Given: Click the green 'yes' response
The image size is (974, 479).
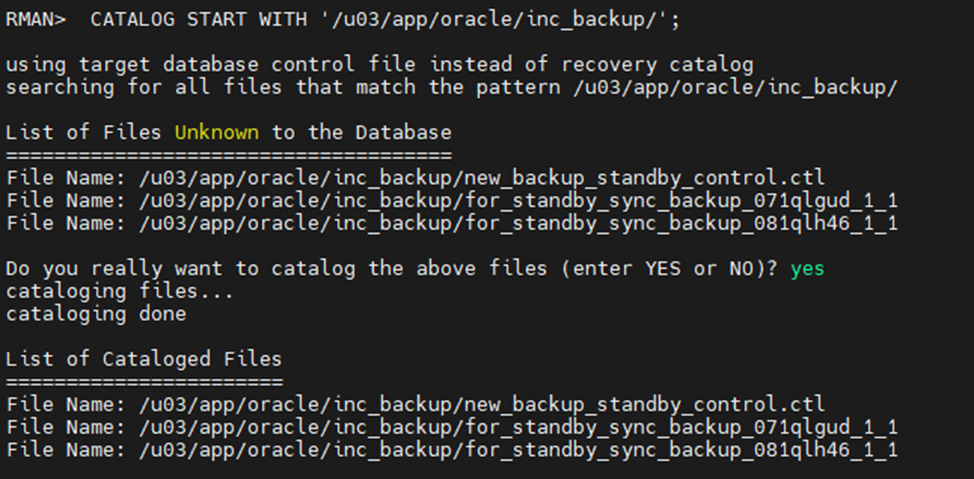Looking at the screenshot, I should click(x=807, y=269).
